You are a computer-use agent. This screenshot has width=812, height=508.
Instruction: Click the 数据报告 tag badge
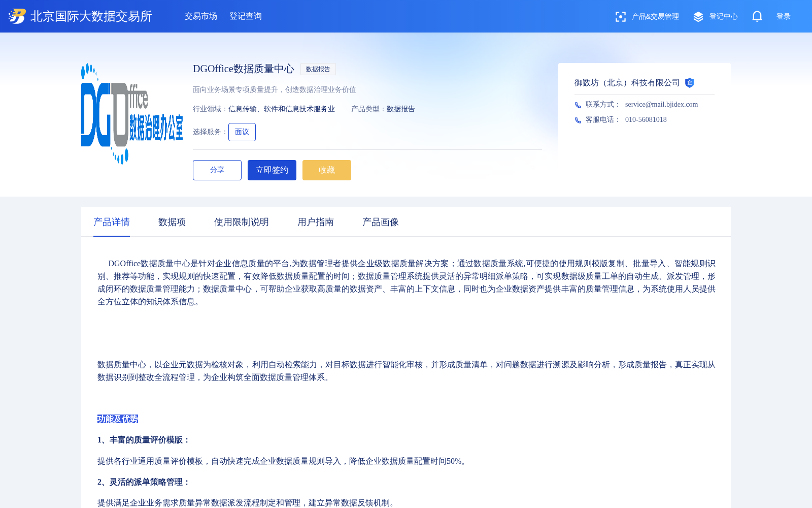[318, 69]
